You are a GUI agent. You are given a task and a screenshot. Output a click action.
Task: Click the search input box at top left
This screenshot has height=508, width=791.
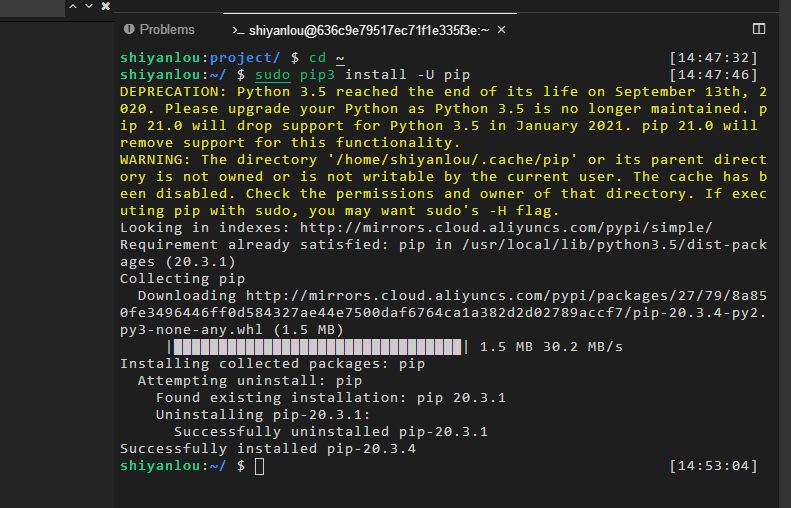pos(30,7)
